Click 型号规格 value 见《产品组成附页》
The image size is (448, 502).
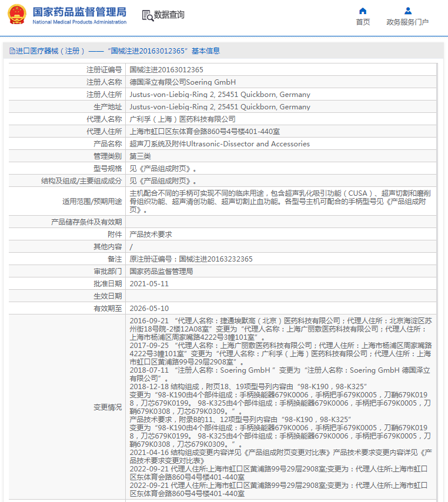pos(163,168)
